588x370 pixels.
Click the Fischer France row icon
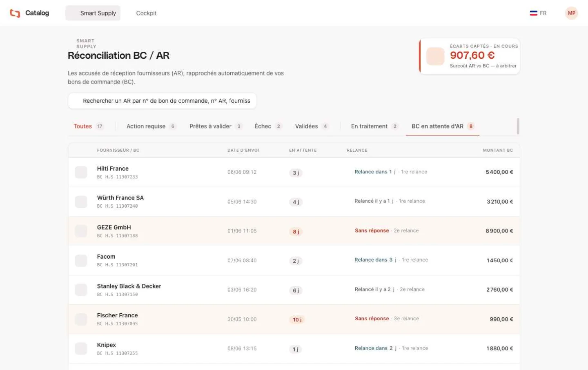pyautogui.click(x=81, y=319)
